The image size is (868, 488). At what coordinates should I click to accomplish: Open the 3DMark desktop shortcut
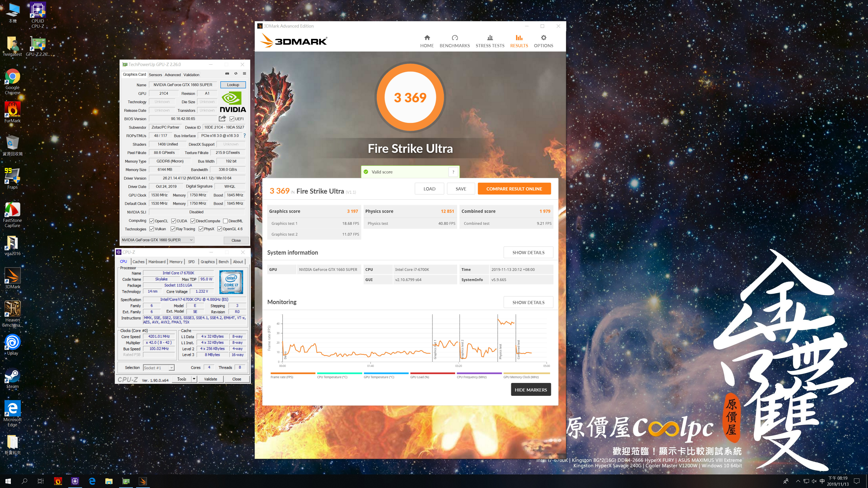(x=12, y=279)
